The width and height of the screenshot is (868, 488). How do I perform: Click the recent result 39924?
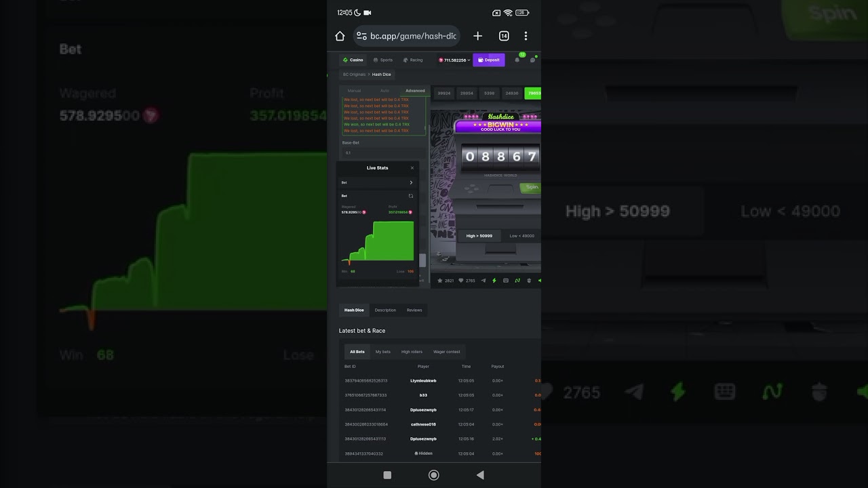444,94
